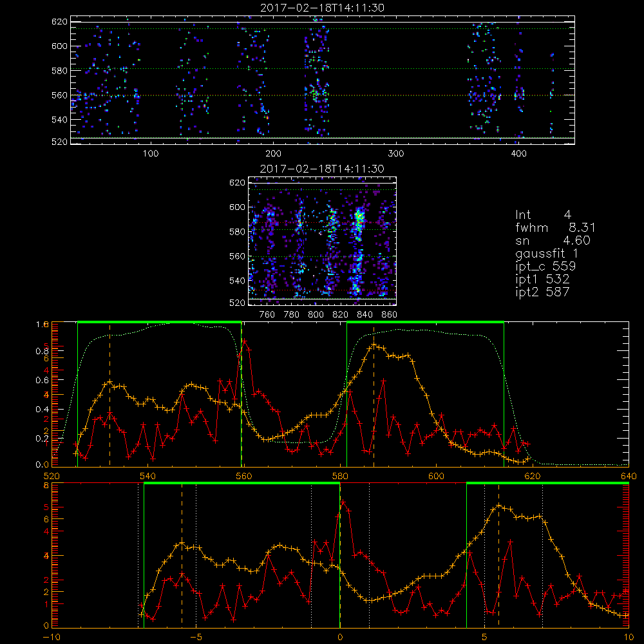644x644 pixels.
Task: Select the 'ipt2 587' readout line
Action: point(542,292)
